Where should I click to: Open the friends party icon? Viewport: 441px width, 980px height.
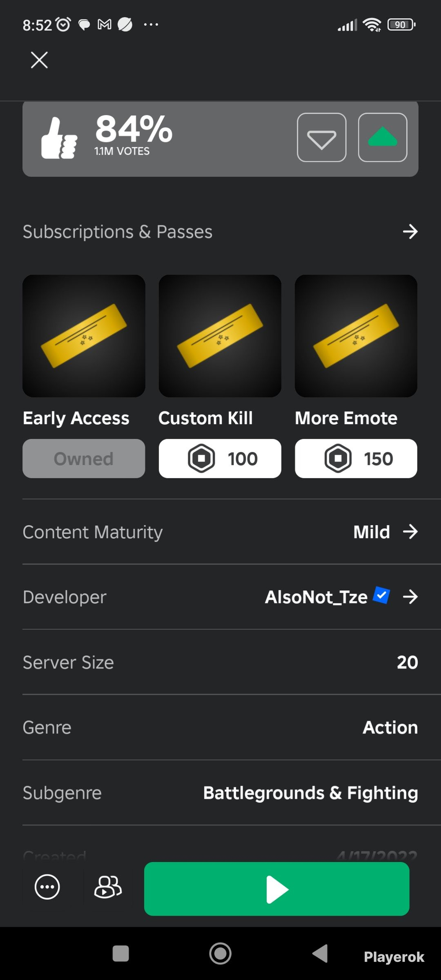tap(108, 886)
